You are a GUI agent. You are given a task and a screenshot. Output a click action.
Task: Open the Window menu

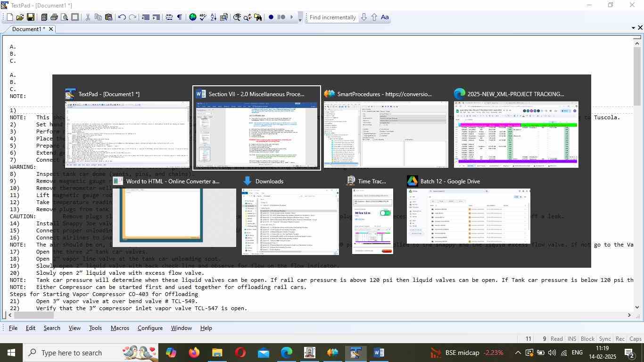(181, 328)
